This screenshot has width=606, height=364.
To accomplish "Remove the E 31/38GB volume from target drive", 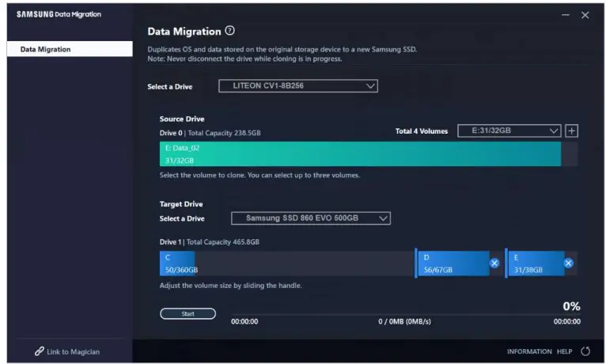I will [568, 264].
